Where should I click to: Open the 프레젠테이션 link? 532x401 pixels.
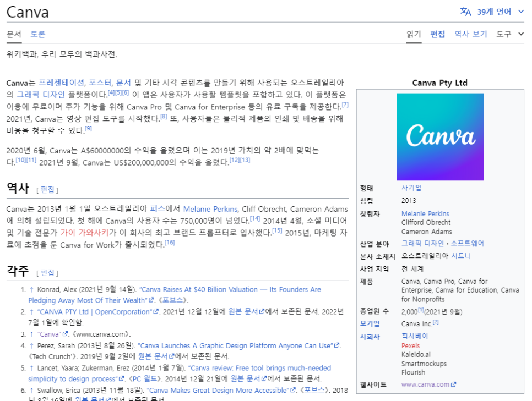pos(62,83)
